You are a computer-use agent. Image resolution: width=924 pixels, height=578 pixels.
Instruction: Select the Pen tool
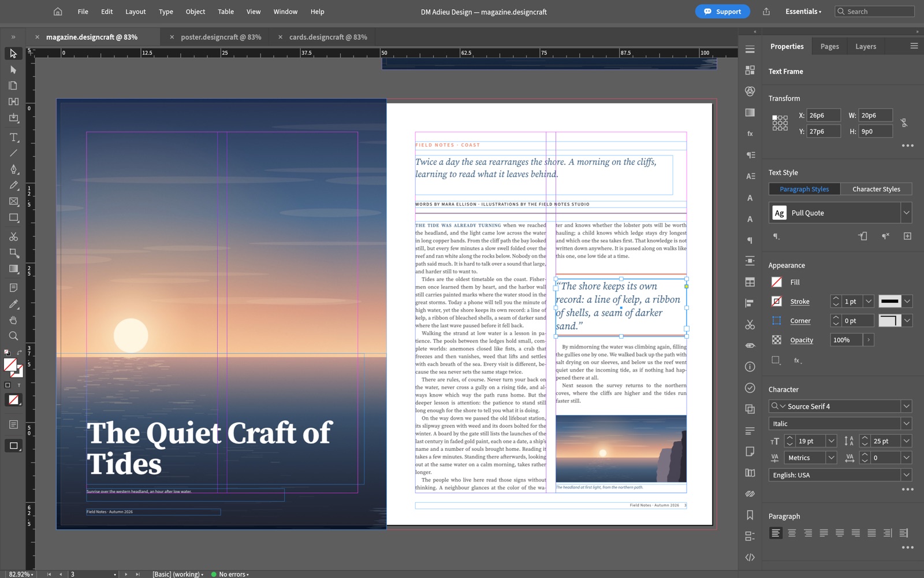pos(13,169)
